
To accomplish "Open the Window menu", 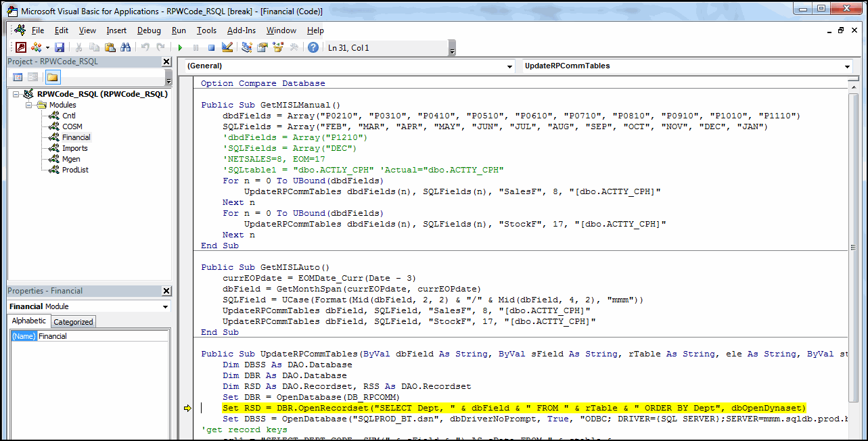I will click(281, 30).
